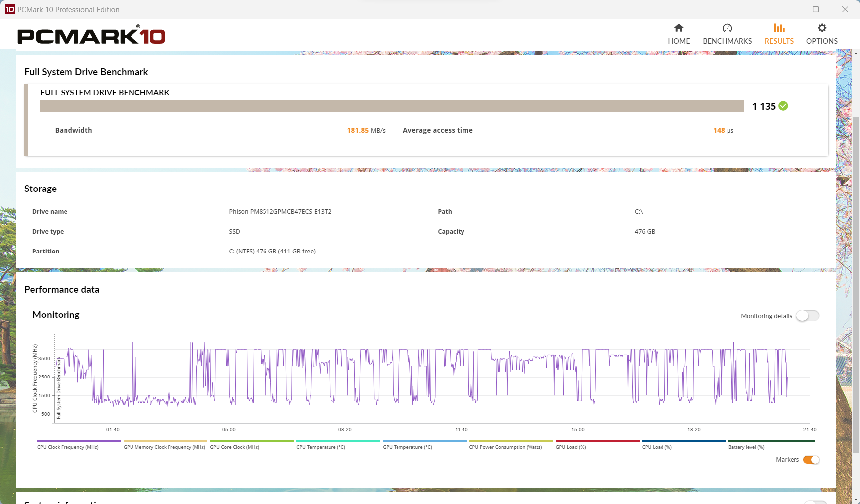Click the 01:40 time axis label
The height and width of the screenshot is (504, 860).
(113, 430)
